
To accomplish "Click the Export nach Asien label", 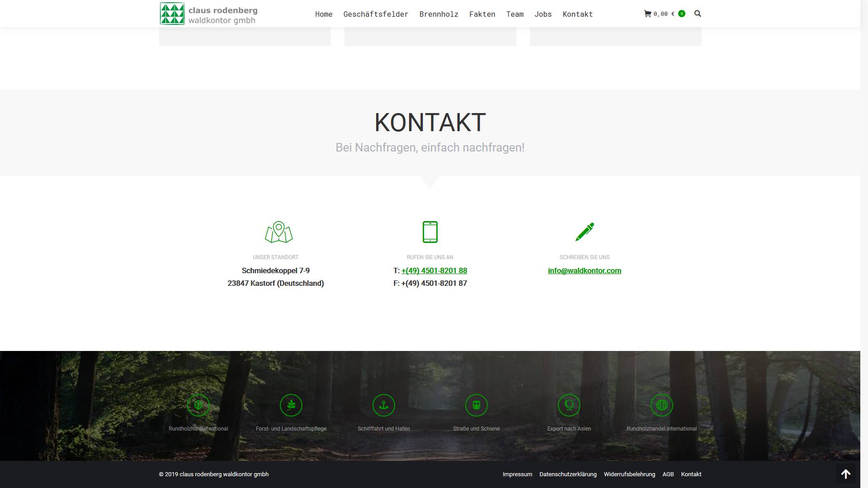I will [x=569, y=429].
